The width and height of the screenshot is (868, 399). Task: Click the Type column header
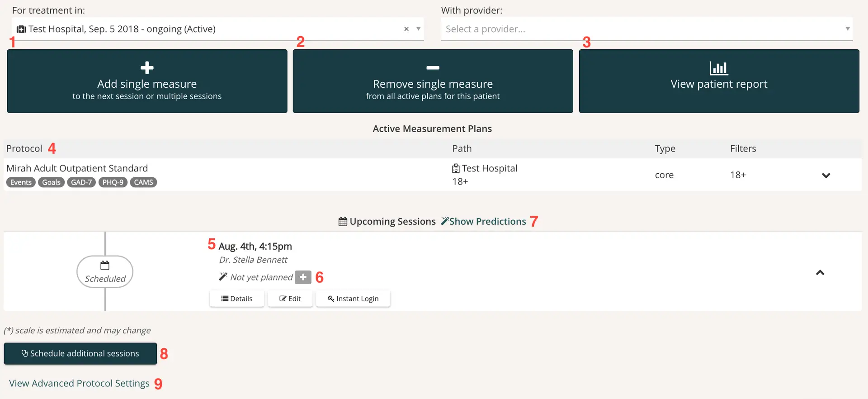(x=665, y=148)
